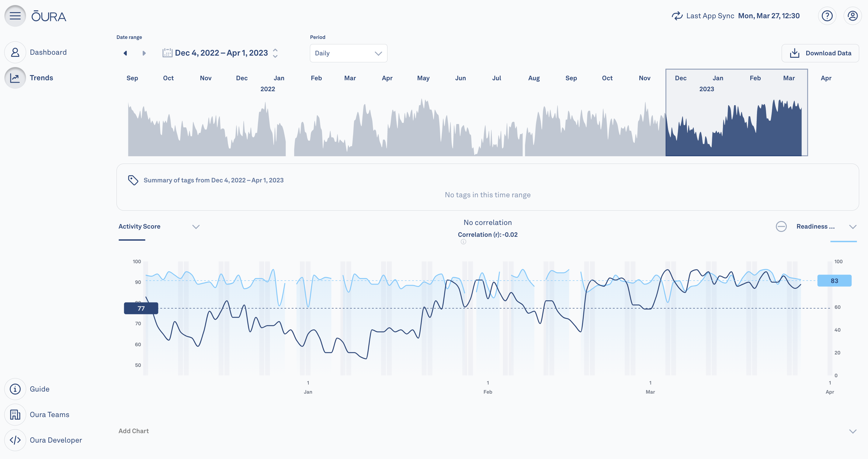Screen dimensions: 868x459
Task: Click the Download Data icon
Action: click(x=795, y=53)
